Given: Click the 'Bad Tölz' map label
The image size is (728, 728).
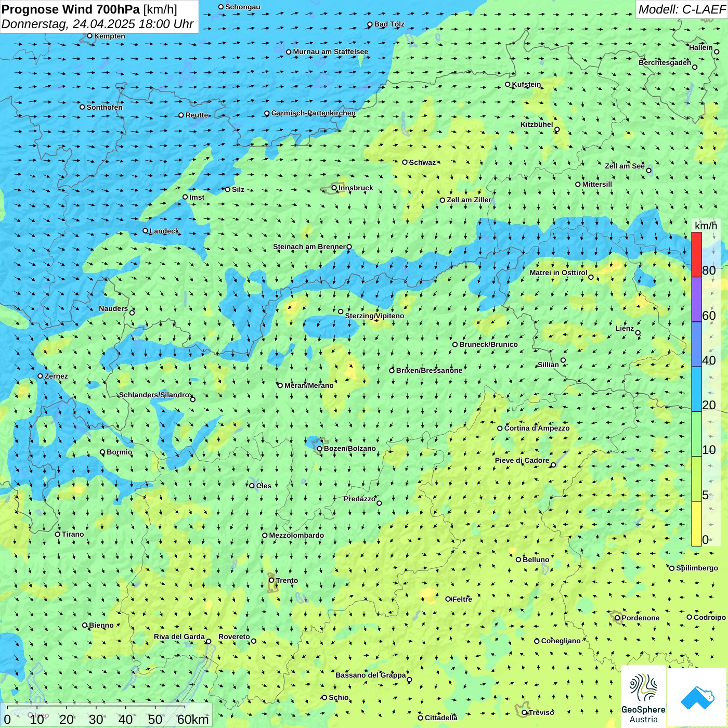Looking at the screenshot, I should (x=389, y=24).
